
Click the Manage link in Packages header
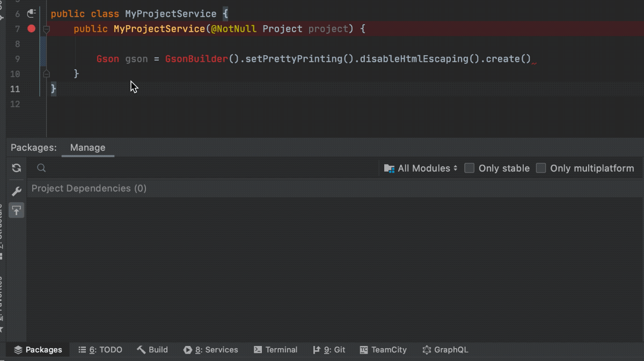(x=87, y=148)
